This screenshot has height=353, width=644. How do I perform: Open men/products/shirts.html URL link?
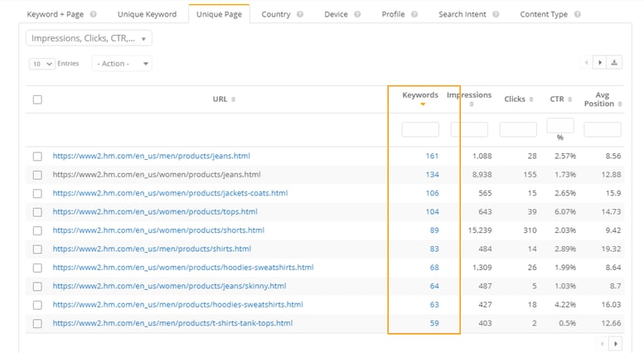[x=152, y=249]
